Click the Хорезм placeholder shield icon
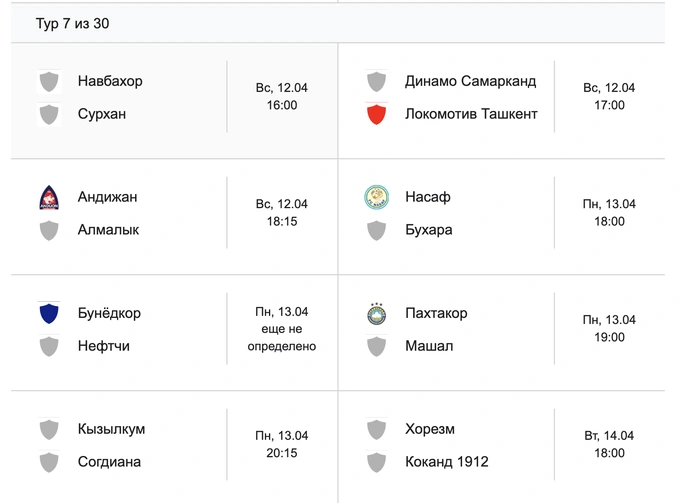This screenshot has height=503, width=680. coord(376,429)
